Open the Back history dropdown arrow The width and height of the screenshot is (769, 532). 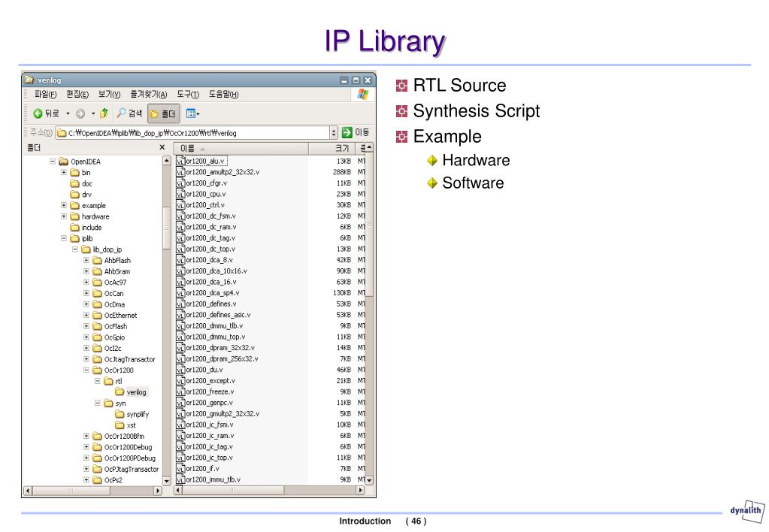click(x=68, y=113)
